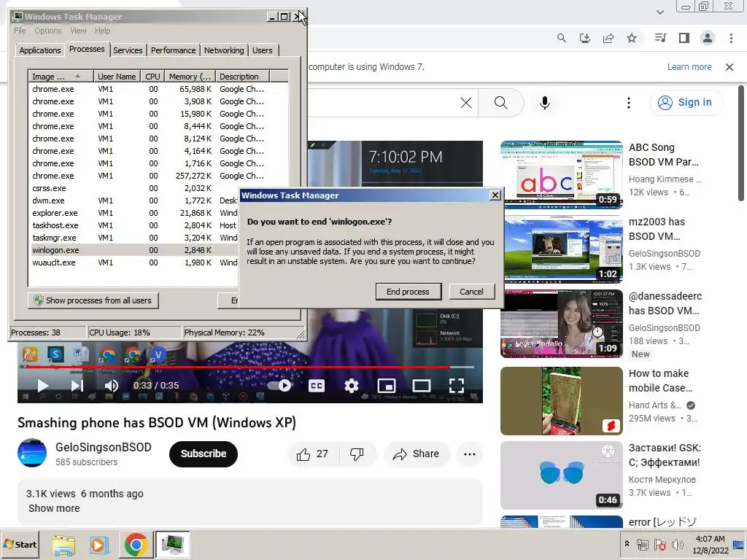Open Chrome zoom magnifier icon
Screen dimensions: 747x560
point(561,38)
